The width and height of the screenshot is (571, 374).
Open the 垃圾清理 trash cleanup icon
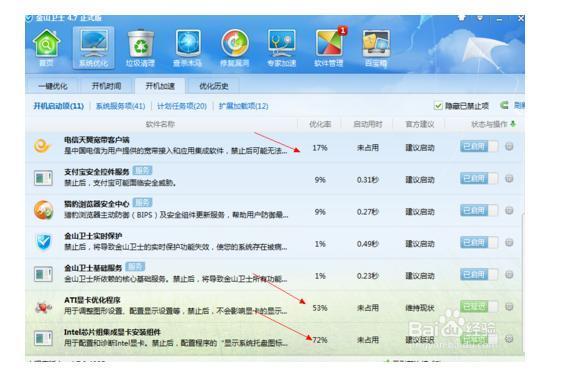coord(141,48)
